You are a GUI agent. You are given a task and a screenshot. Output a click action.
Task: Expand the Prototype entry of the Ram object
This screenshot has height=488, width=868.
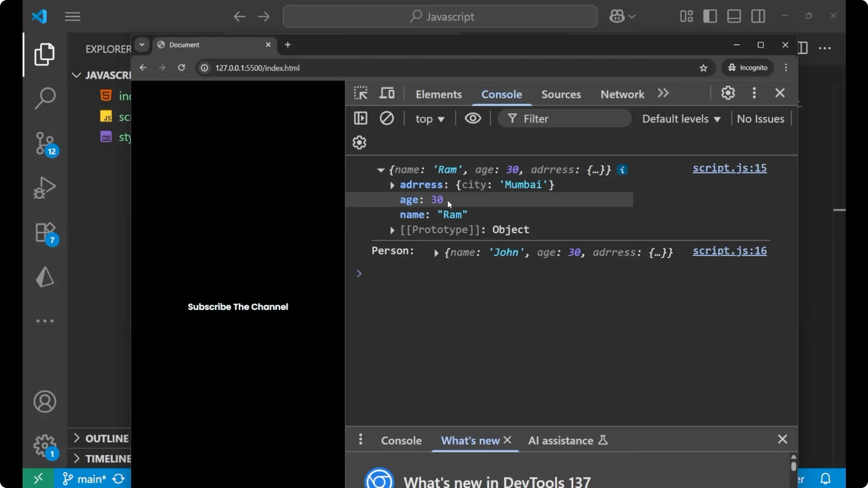point(392,230)
